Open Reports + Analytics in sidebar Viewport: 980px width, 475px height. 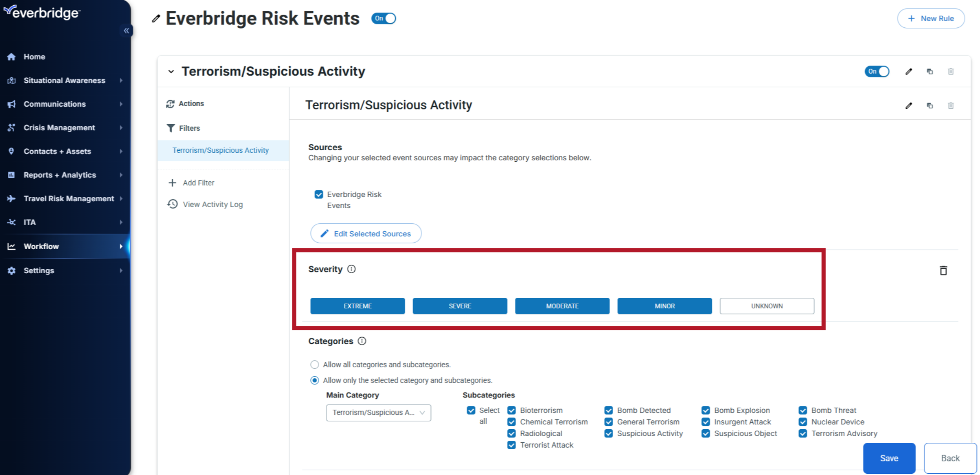[x=60, y=175]
